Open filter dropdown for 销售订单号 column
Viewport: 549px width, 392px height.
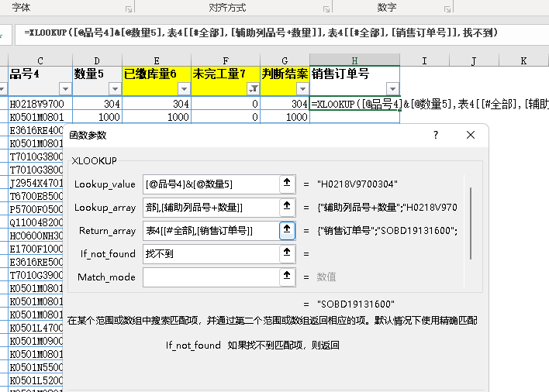pos(392,89)
